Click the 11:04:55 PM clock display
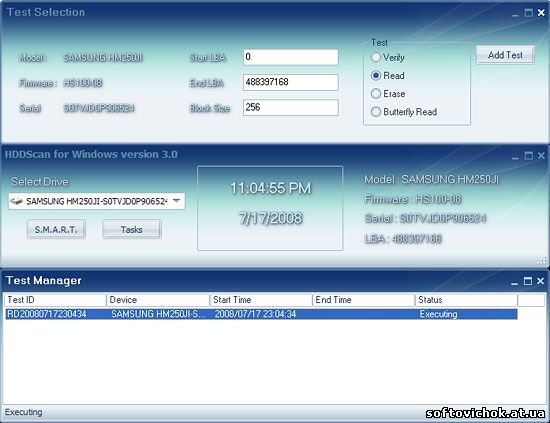 point(270,188)
